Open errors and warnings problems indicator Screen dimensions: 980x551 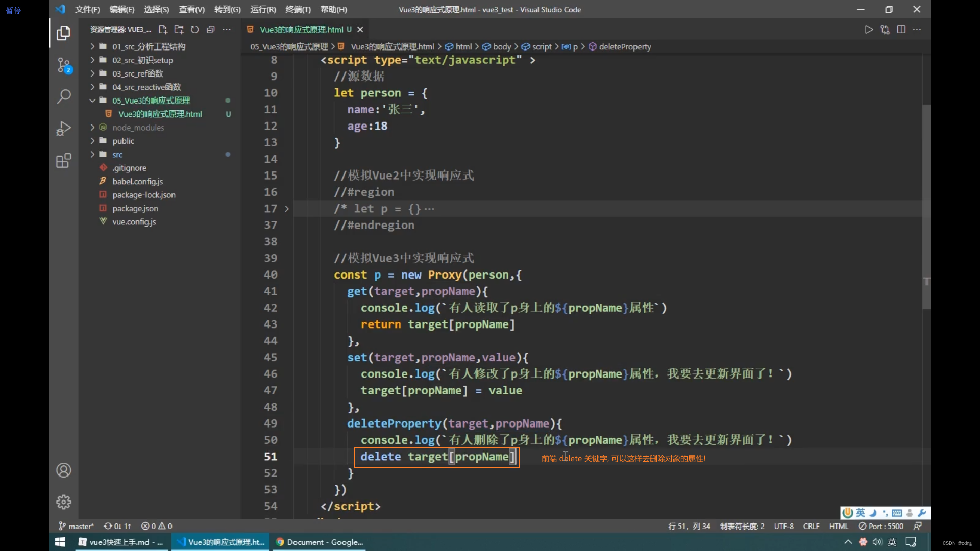[x=157, y=526]
